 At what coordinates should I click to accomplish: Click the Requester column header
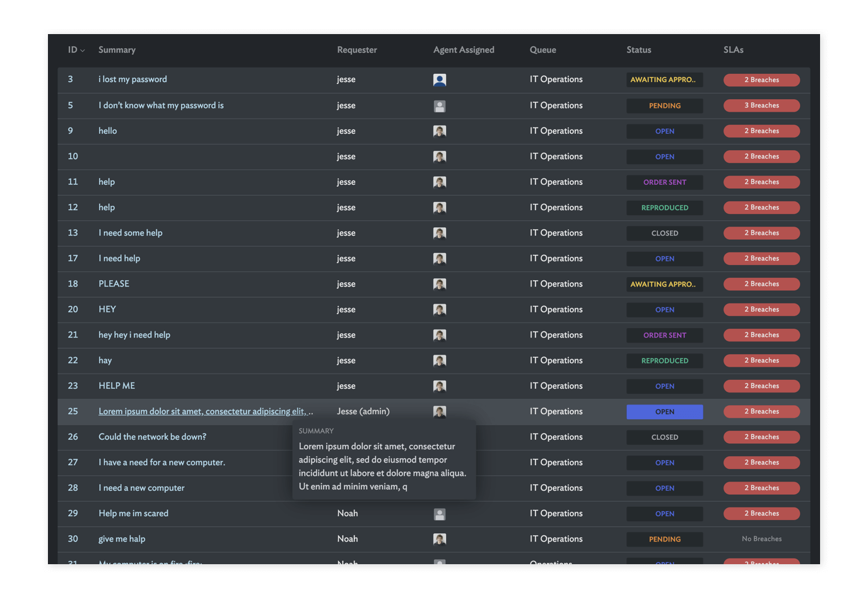coord(356,50)
